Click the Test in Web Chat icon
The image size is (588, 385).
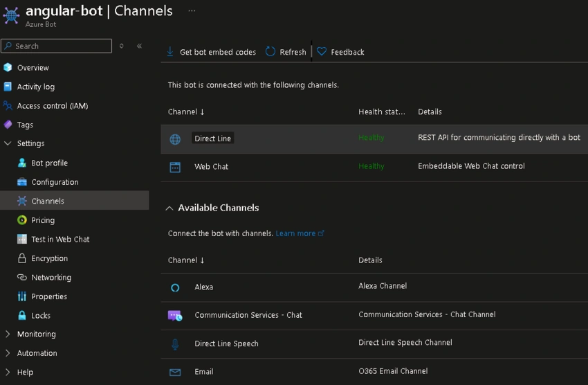point(22,239)
